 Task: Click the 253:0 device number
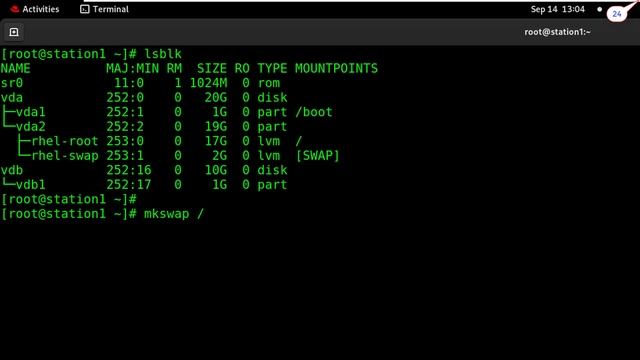click(125, 141)
